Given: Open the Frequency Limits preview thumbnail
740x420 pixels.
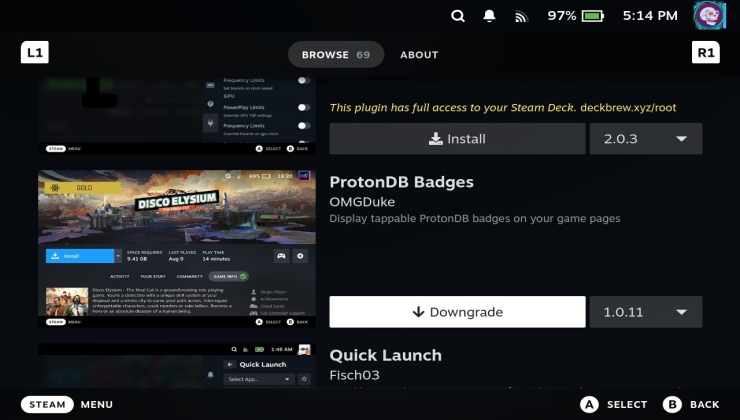Looking at the screenshot, I should click(177, 116).
